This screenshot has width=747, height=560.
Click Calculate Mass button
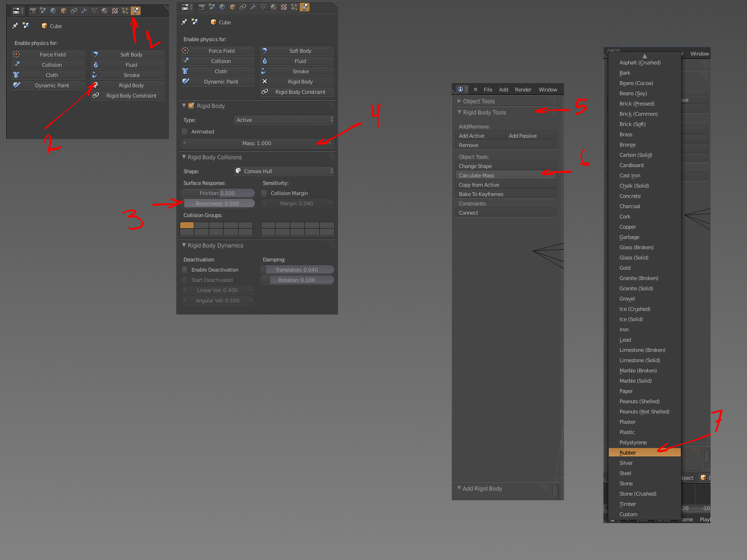coord(506,175)
